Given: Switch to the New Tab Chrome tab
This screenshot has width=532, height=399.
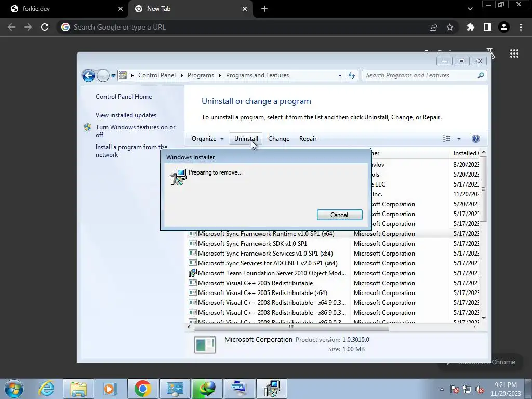Looking at the screenshot, I should click(x=191, y=9).
